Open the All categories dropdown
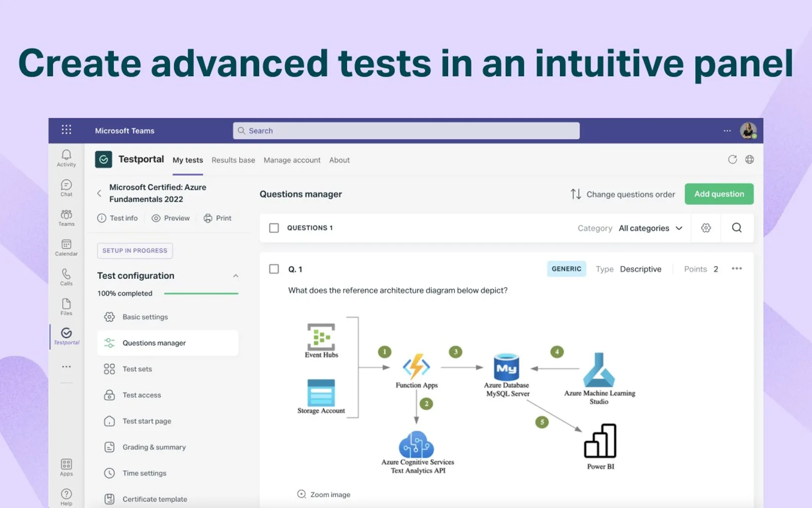Image resolution: width=812 pixels, height=508 pixels. tap(651, 228)
